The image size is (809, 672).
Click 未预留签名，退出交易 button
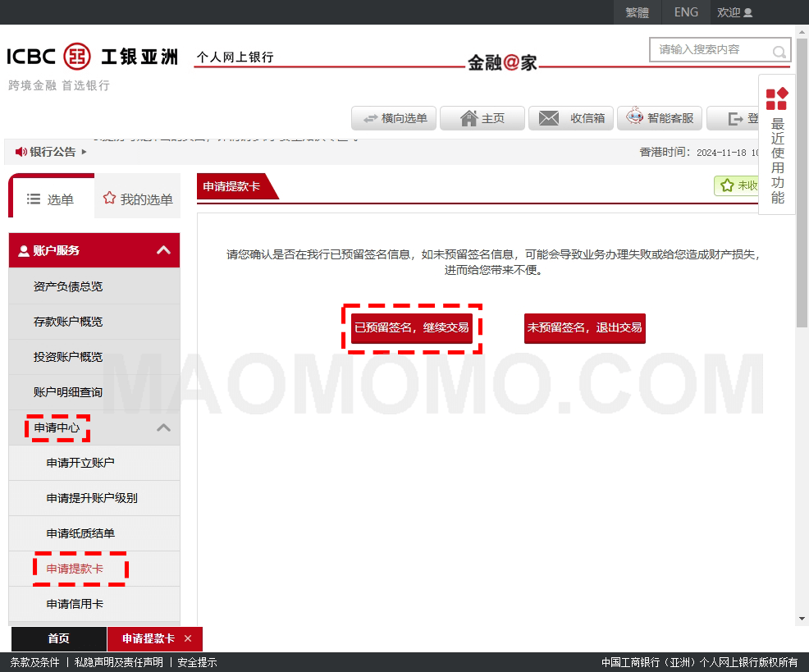tap(584, 328)
